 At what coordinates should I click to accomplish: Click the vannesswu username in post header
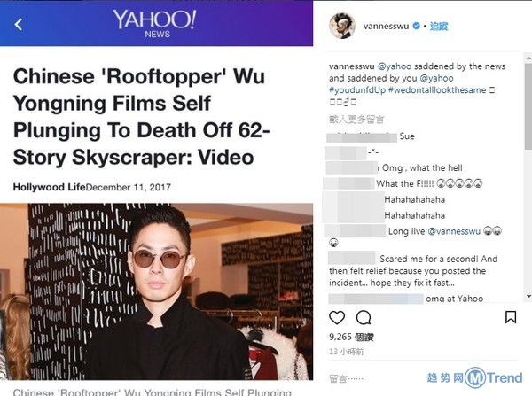(x=386, y=26)
